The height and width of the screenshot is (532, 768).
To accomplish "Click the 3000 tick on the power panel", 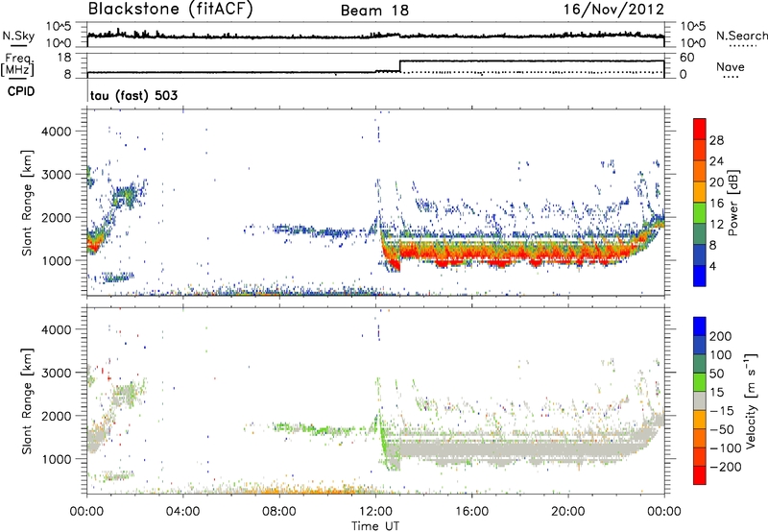I will tap(57, 175).
